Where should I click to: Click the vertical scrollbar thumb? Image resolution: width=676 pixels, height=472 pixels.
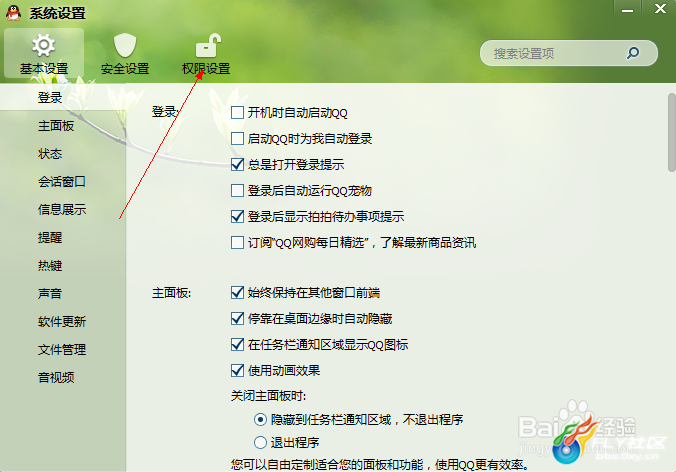tap(672, 132)
